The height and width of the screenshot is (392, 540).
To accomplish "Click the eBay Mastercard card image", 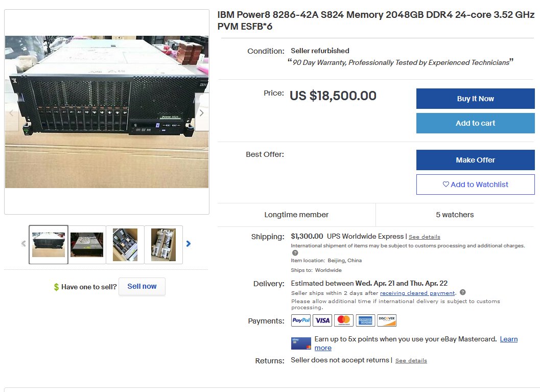I will 301,343.
